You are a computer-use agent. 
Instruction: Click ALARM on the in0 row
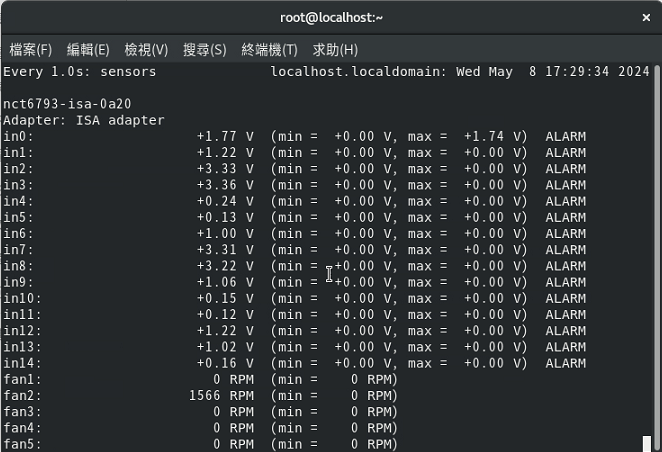(x=565, y=136)
